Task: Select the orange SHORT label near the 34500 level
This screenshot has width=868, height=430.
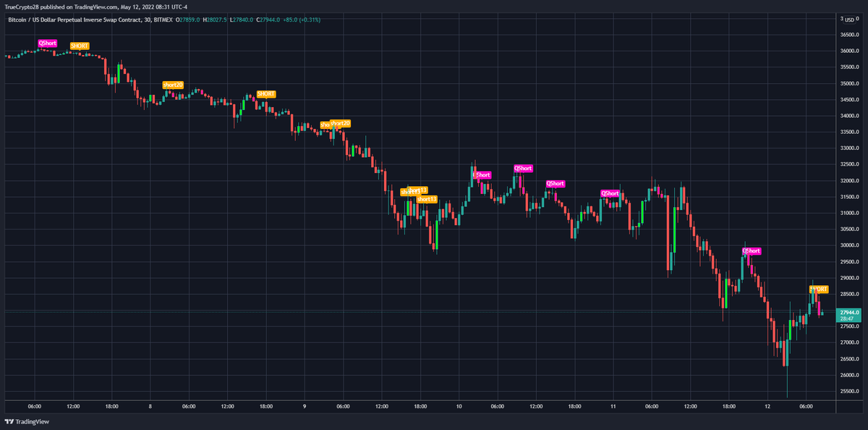Action: click(266, 94)
